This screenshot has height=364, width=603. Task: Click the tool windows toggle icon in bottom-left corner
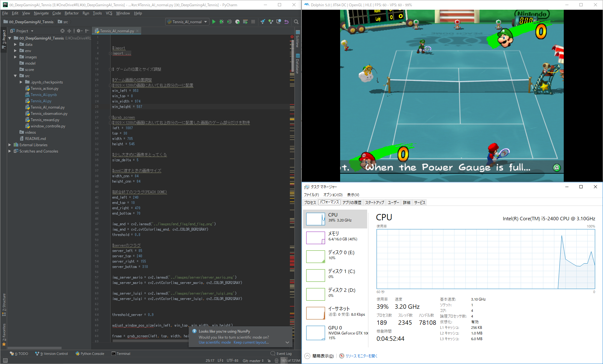tap(5, 361)
